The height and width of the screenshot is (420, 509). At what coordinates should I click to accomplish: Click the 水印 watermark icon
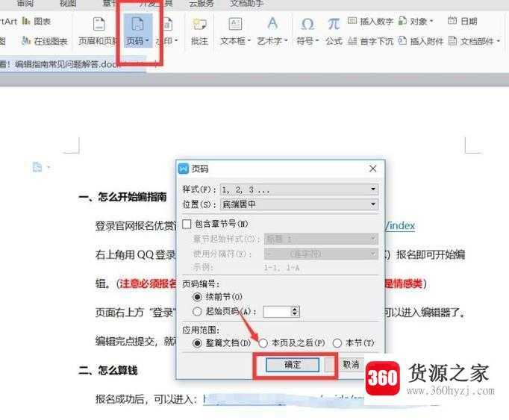pyautogui.click(x=168, y=25)
